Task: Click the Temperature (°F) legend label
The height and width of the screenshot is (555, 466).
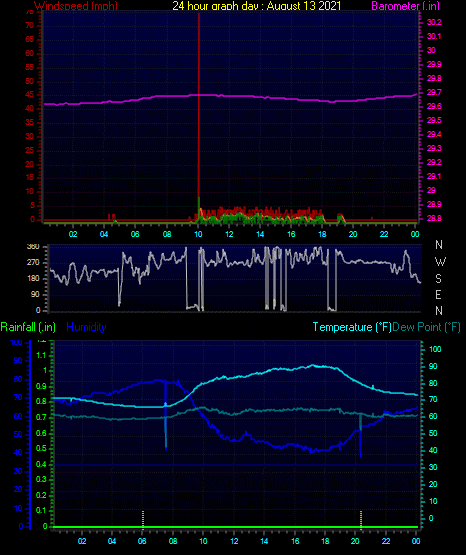Action: click(x=352, y=327)
